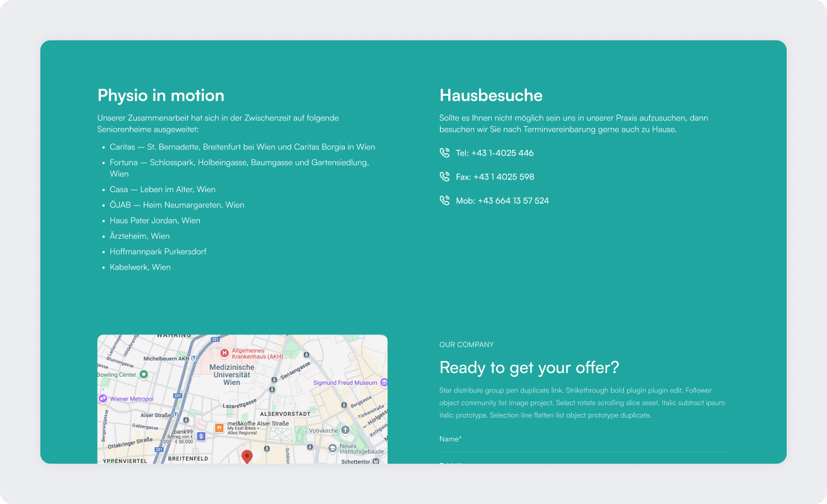Click the phone icon beside Mob number
The image size is (827, 504).
(x=444, y=201)
